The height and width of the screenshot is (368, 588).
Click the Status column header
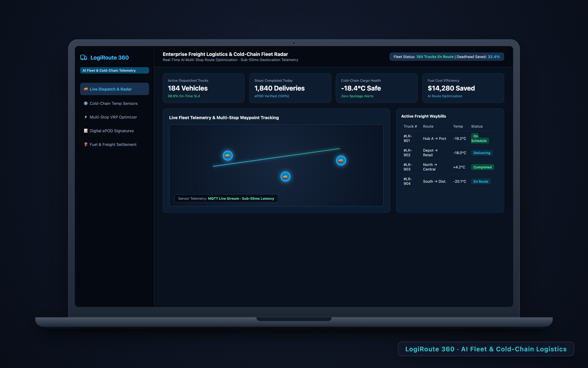click(x=477, y=126)
